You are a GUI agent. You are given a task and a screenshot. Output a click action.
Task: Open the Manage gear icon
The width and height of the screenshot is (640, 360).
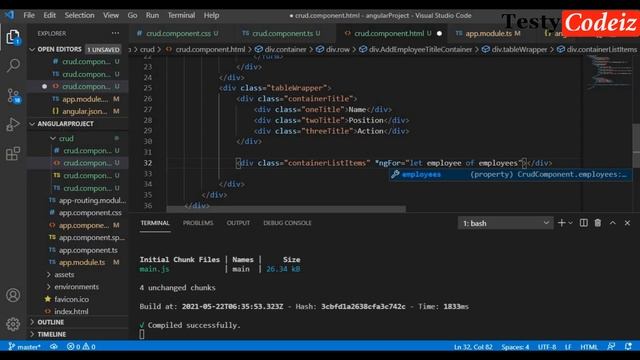pyautogui.click(x=13, y=324)
